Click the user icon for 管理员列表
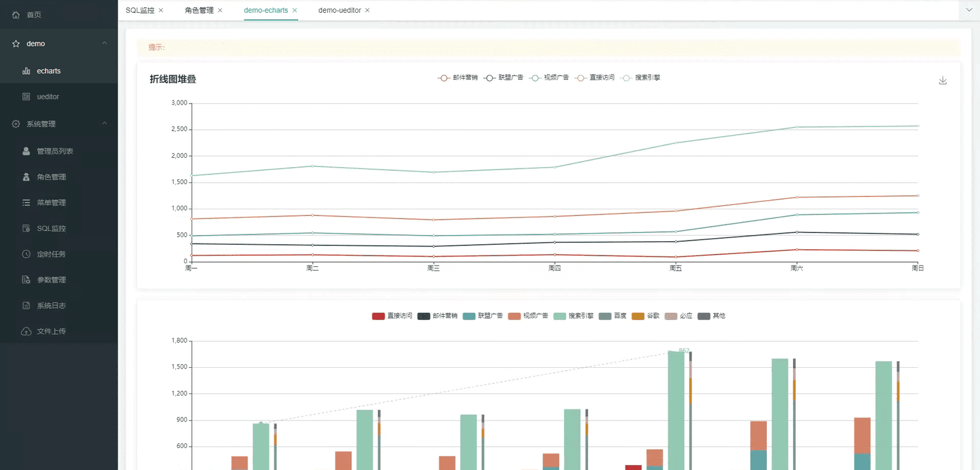980x470 pixels. pyautogui.click(x=26, y=151)
